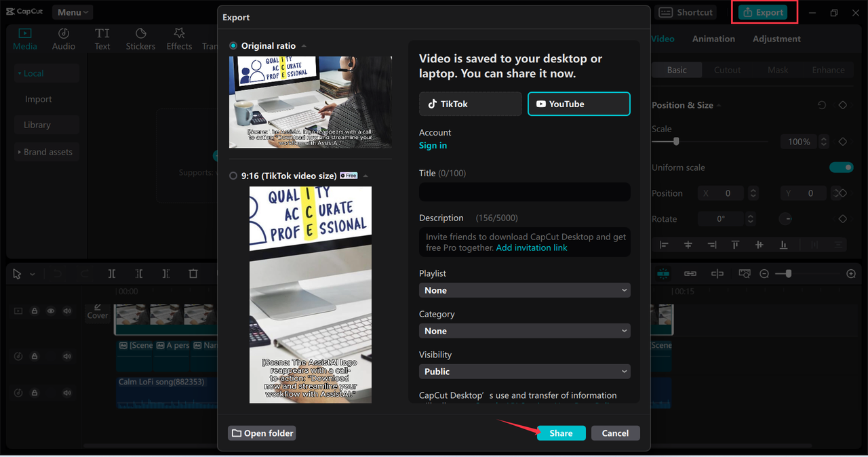The width and height of the screenshot is (868, 457).
Task: Open the Shortcut keyboard panel
Action: click(686, 12)
